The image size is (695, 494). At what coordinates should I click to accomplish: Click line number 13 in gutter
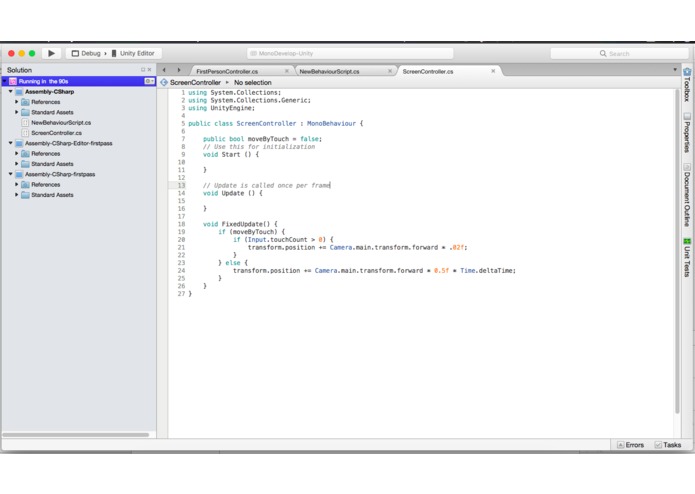pos(181,185)
